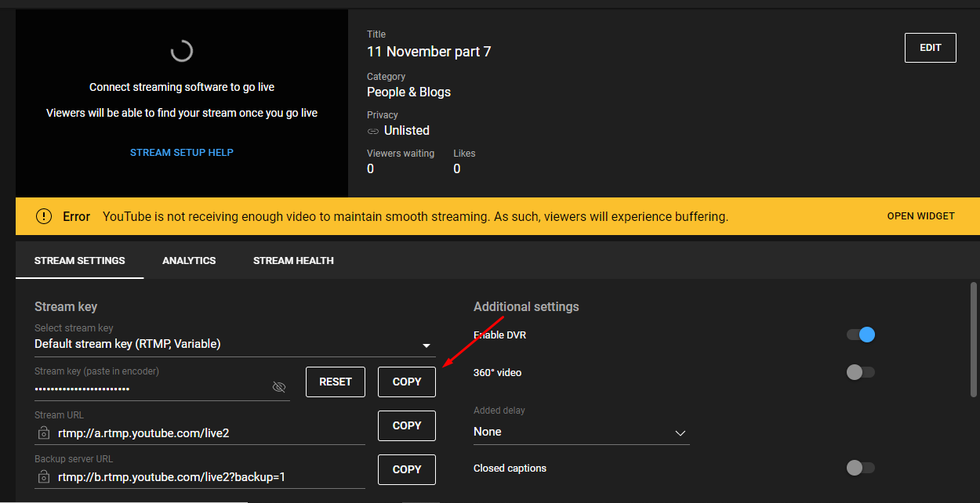Click Edit to change stream details
980x503 pixels.
(930, 48)
